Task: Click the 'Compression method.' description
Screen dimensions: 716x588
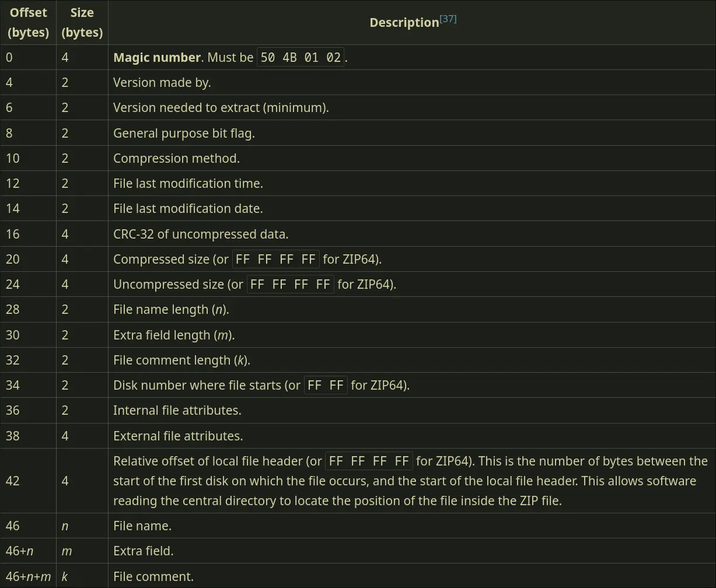Action: [176, 158]
